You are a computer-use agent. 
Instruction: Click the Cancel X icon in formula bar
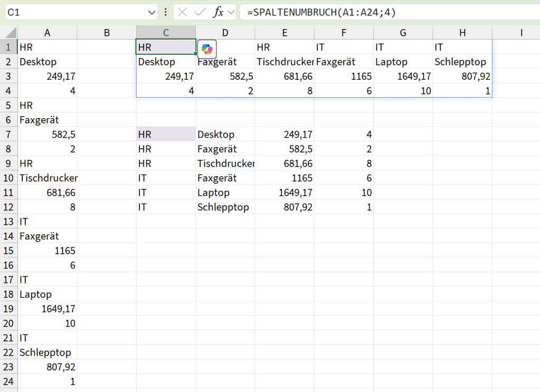[183, 12]
